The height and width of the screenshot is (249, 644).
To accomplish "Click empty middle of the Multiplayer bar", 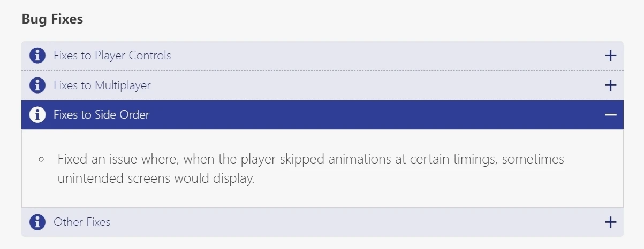I will tap(375, 85).
